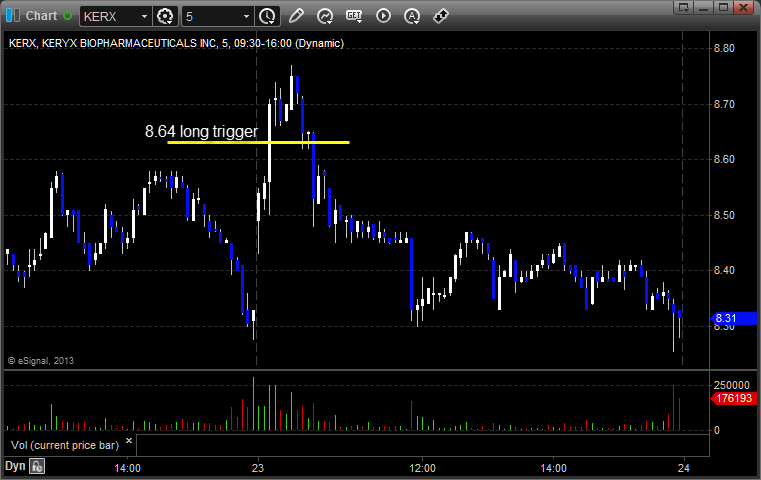761x480 pixels.
Task: Click the 8.40 price axis label
Action: pos(724,270)
